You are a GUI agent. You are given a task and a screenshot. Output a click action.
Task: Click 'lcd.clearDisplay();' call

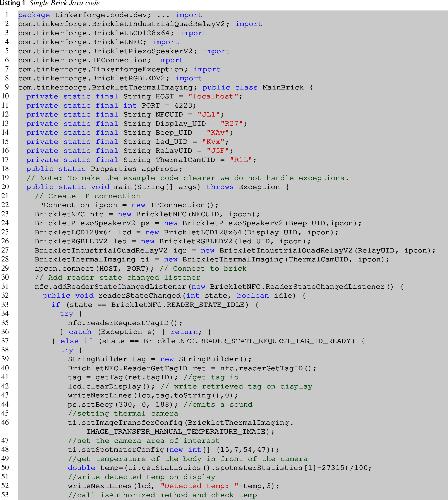(111, 387)
